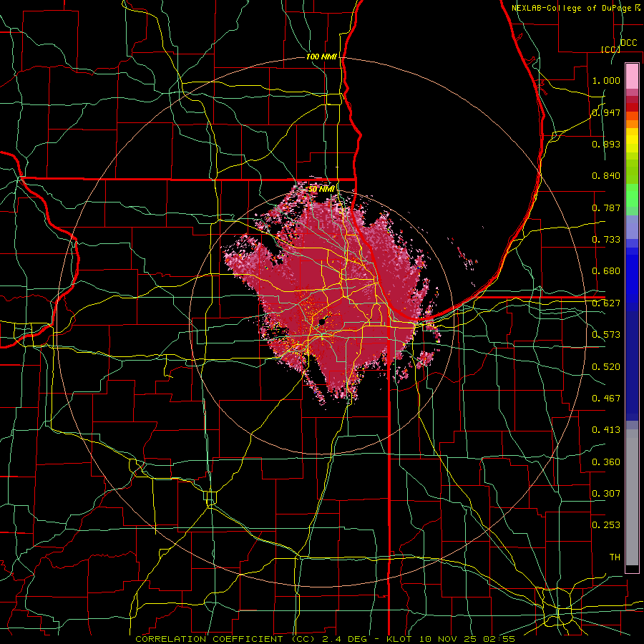Click the KLOT station identifier
This screenshot has height=644, width=644.
click(x=400, y=639)
